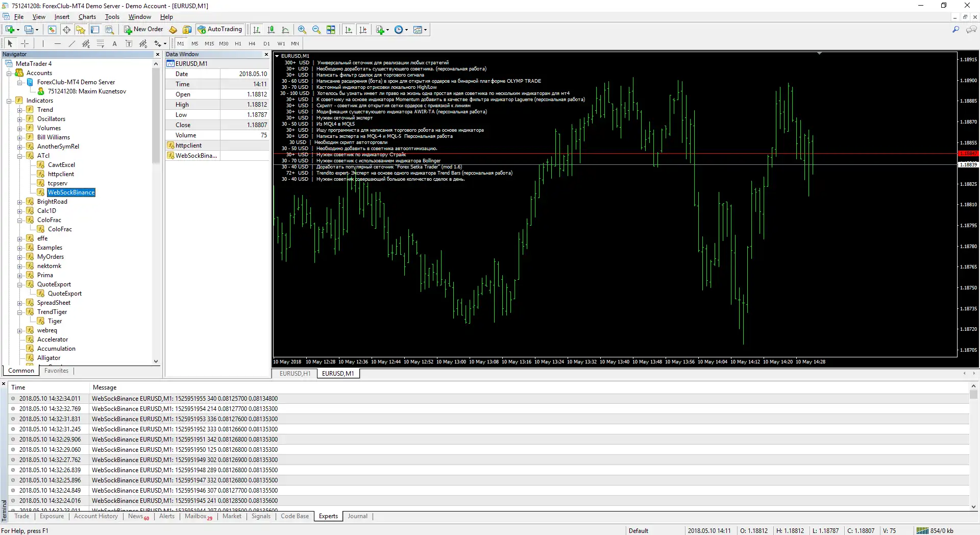Toggle AutoTrading on the toolbar
980x535 pixels.
(x=220, y=30)
